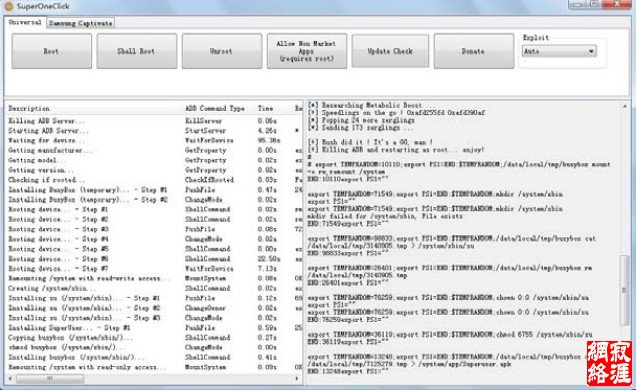Select the Creating /system/xbin row
637x391 pixels.
154,288
